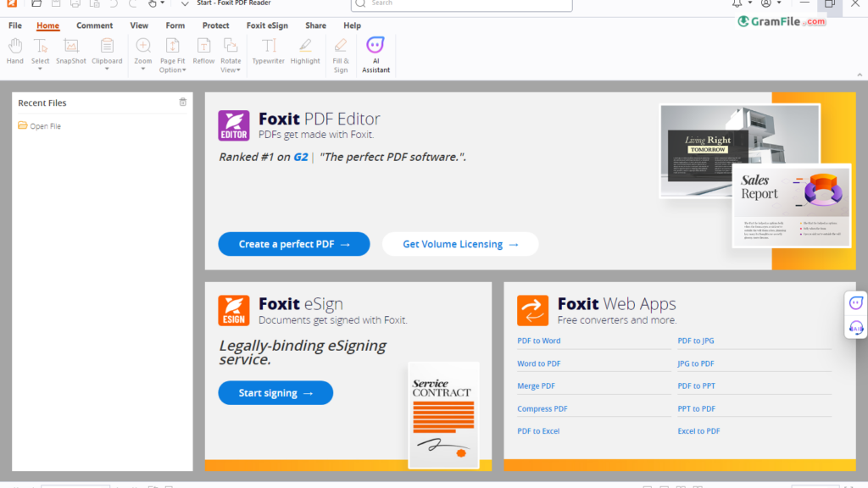Switch to the Form tab
The image size is (868, 488).
point(175,25)
